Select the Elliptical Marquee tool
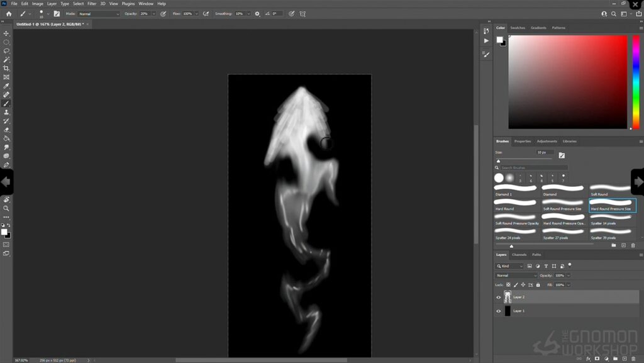The height and width of the screenshot is (363, 644). pyautogui.click(x=6, y=42)
